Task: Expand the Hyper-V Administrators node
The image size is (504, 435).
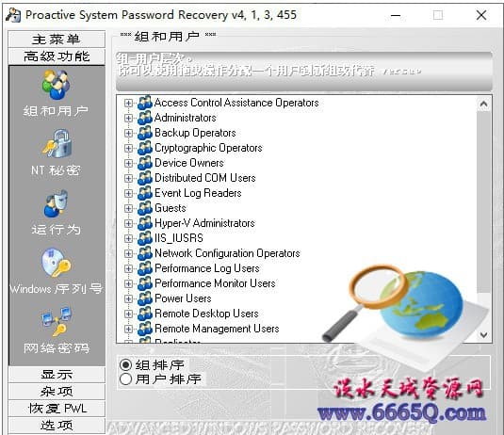Action: tap(128, 223)
